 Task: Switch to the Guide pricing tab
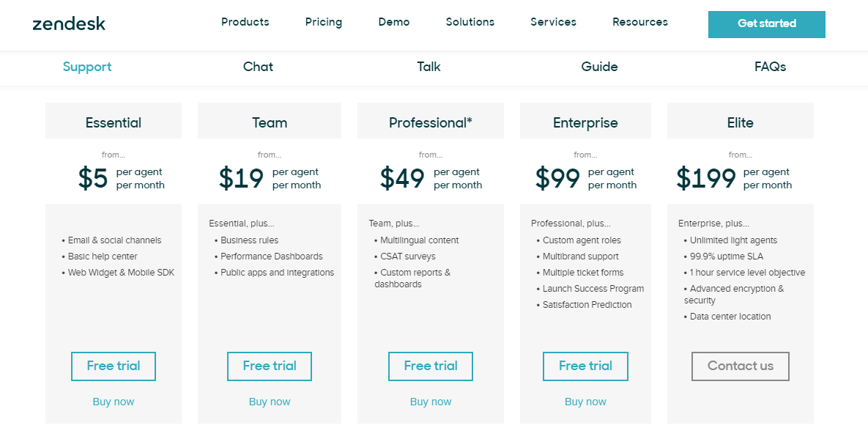[599, 67]
